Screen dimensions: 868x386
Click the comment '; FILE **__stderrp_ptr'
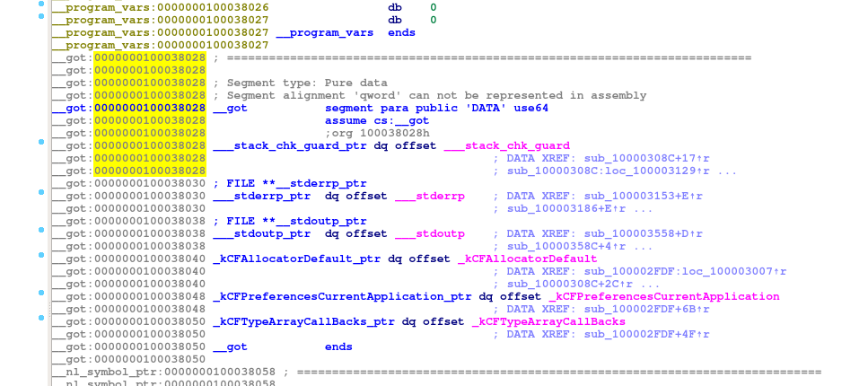[x=290, y=183]
